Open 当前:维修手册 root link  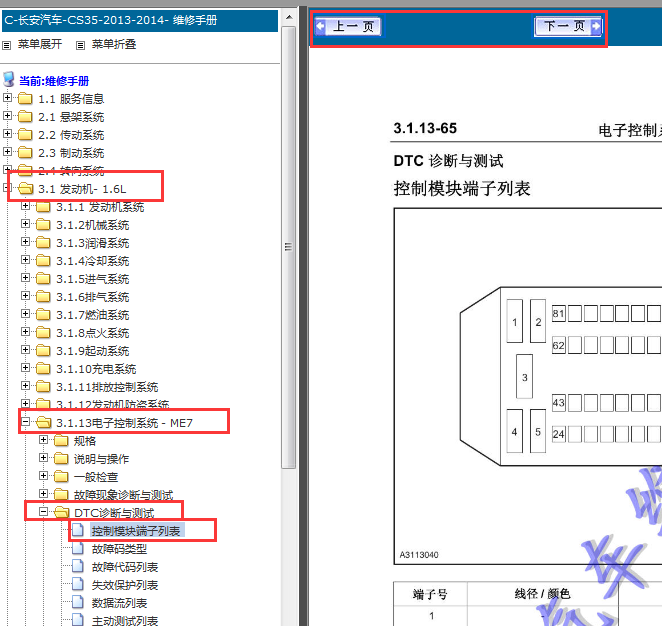click(x=54, y=81)
